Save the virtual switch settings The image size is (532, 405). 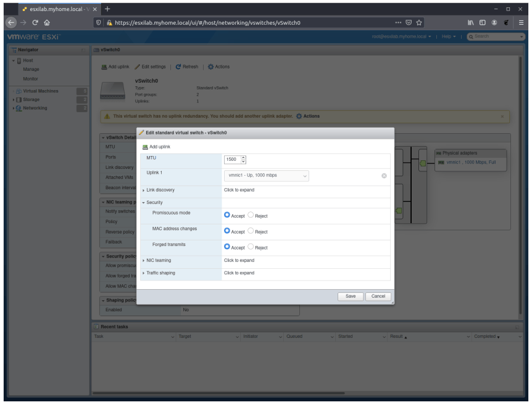(351, 297)
